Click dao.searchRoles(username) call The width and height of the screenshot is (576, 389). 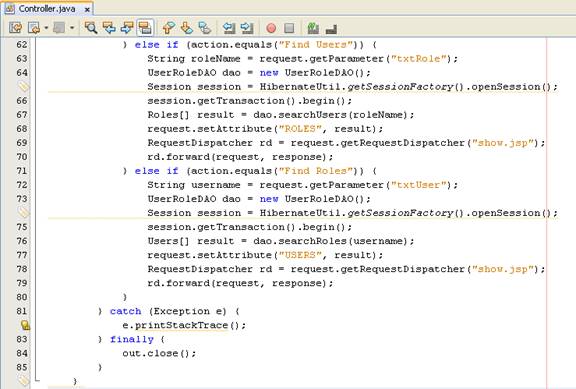[330, 241]
